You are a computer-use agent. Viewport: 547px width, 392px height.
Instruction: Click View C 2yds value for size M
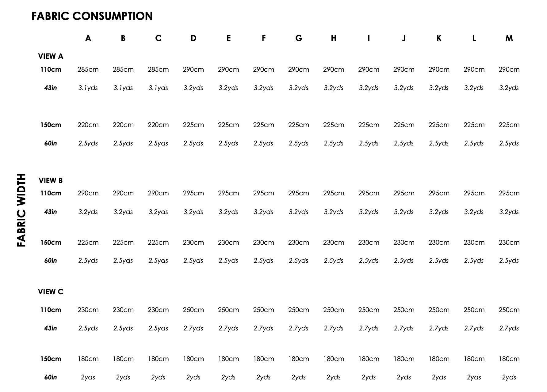(x=509, y=377)
